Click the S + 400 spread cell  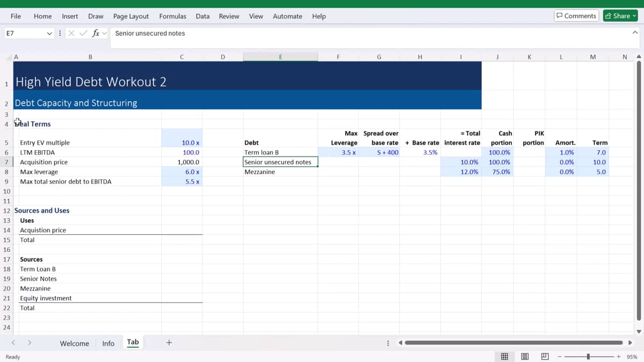coord(379,152)
